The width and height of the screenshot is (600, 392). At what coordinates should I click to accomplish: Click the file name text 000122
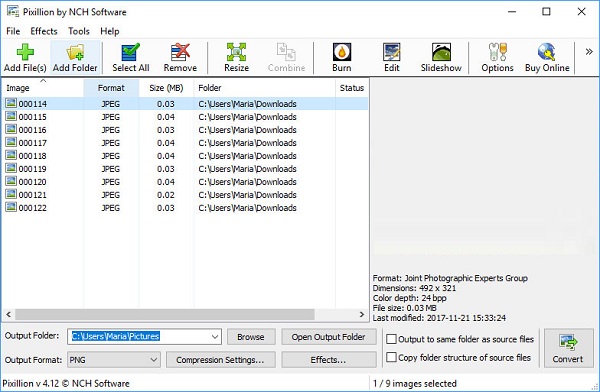[33, 208]
